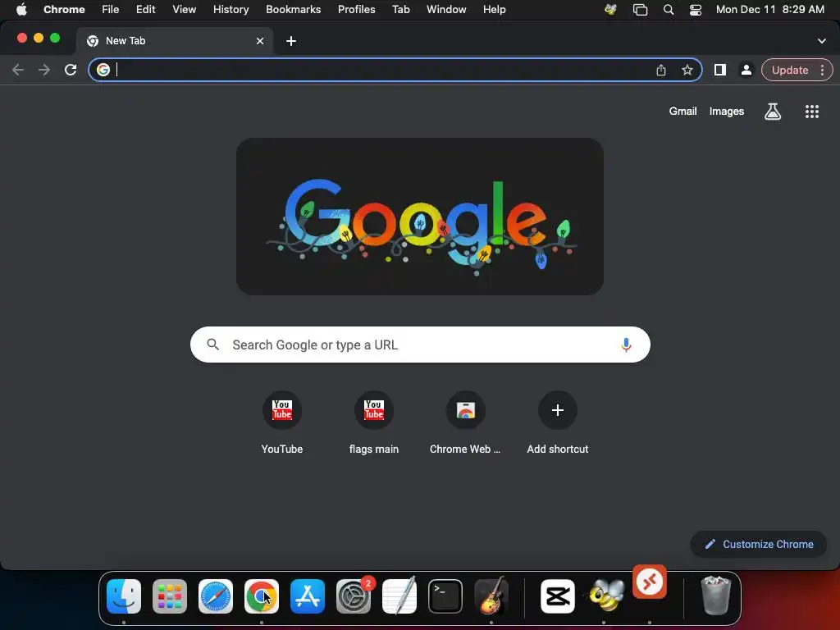The height and width of the screenshot is (630, 840).
Task: Open System Preferences from the Dock
Action: 354,596
